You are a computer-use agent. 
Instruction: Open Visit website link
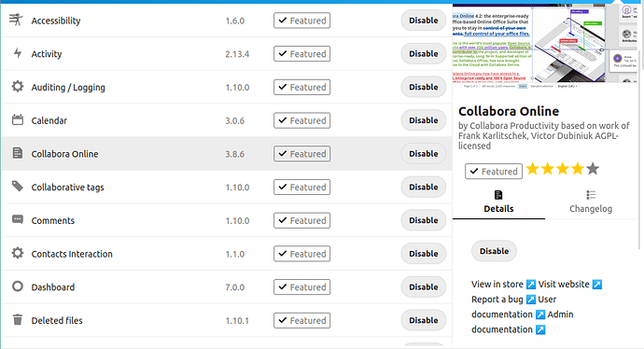point(564,284)
